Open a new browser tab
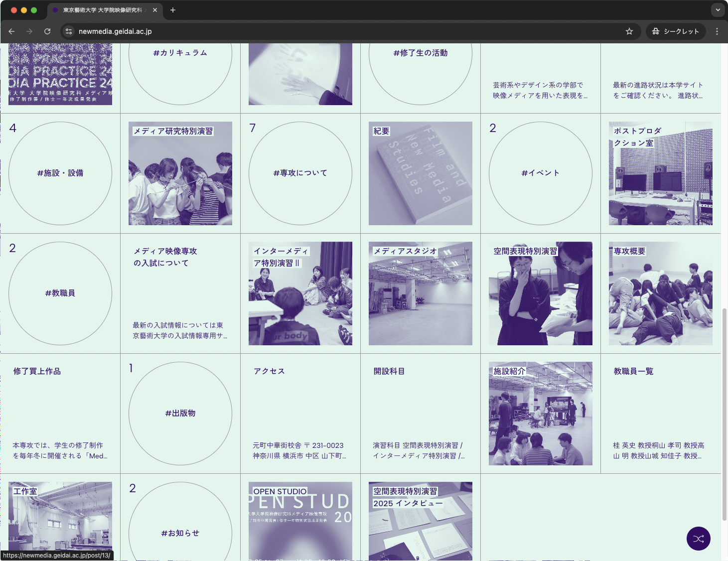Viewport: 728px width, 561px height. coord(173,10)
